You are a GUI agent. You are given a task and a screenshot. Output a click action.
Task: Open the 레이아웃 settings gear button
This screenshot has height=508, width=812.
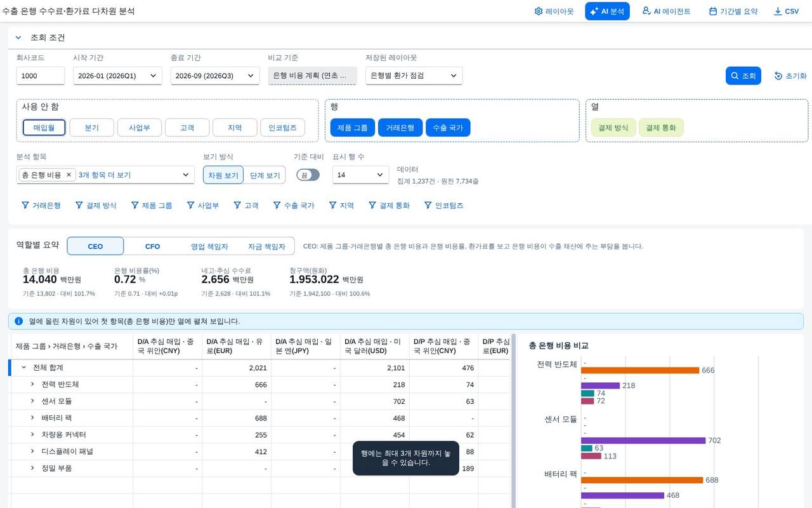554,11
